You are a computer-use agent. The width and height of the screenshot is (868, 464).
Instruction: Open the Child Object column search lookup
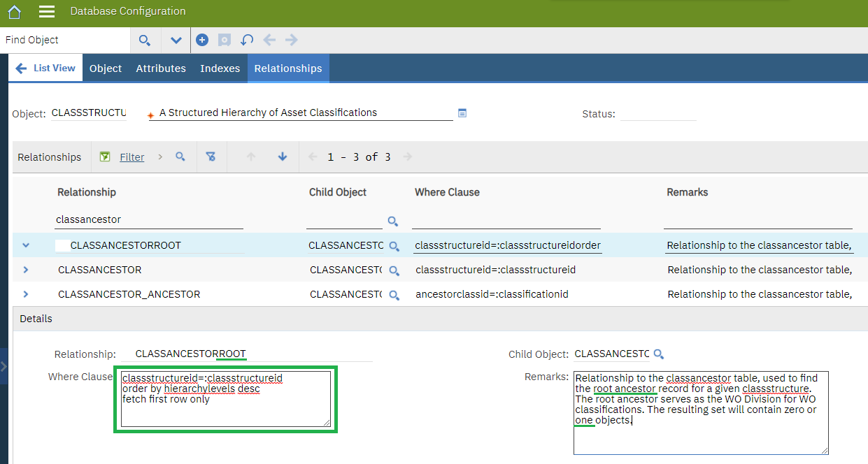coord(392,221)
